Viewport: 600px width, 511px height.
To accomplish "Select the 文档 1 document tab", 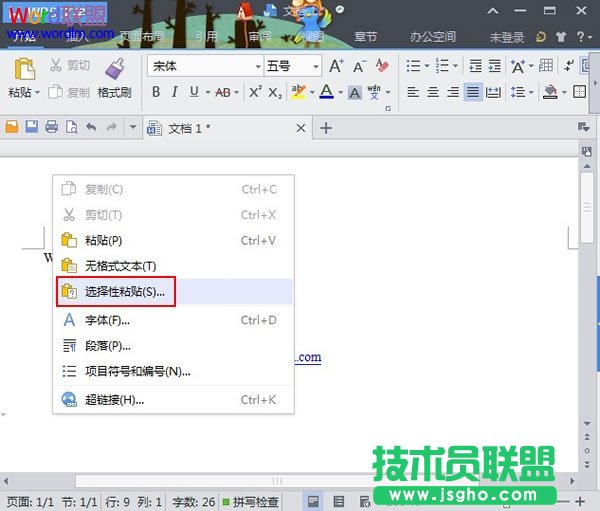I will [x=228, y=128].
